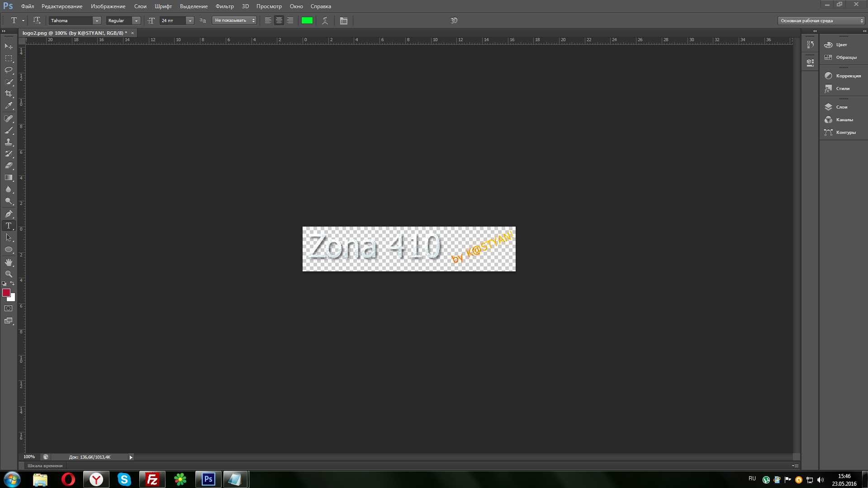Select the Clone Stamp tool

point(9,142)
